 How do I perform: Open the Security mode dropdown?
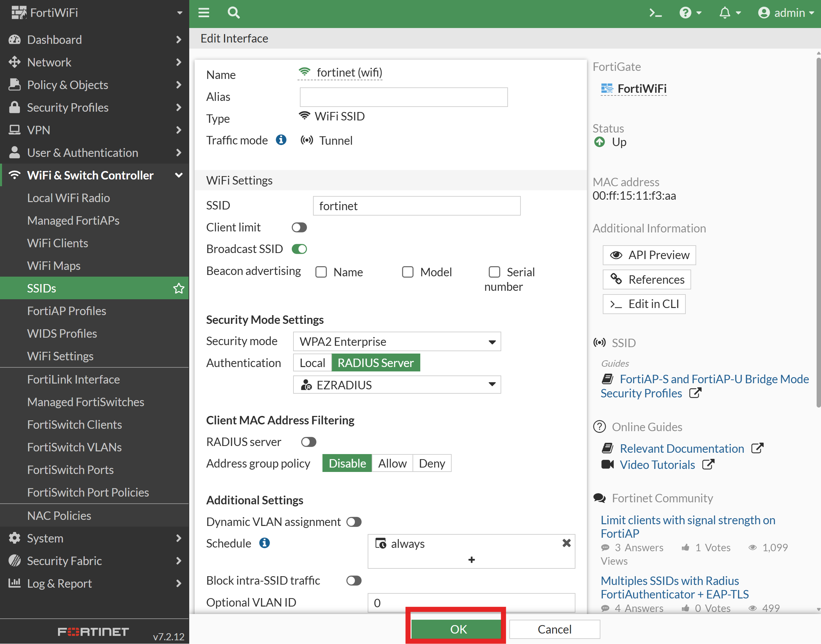click(x=396, y=341)
